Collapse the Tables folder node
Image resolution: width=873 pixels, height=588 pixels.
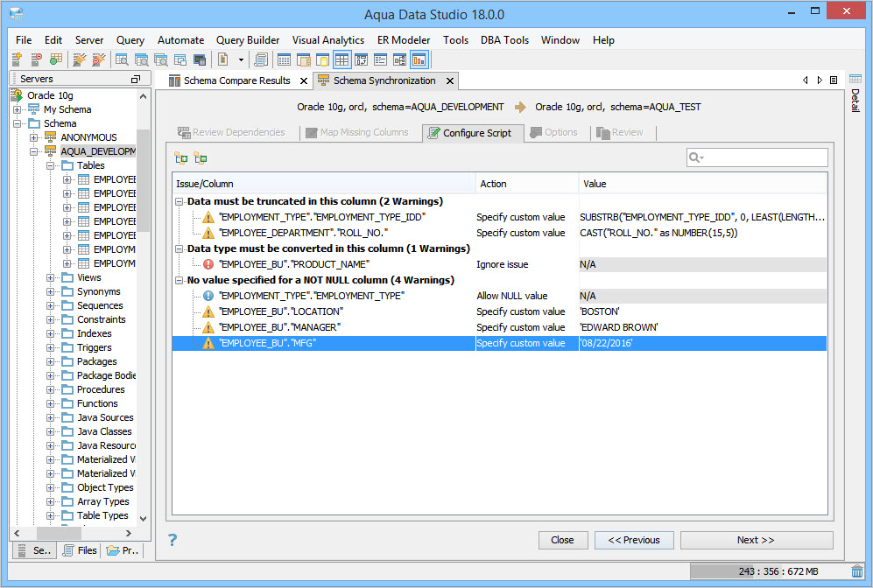click(x=51, y=165)
